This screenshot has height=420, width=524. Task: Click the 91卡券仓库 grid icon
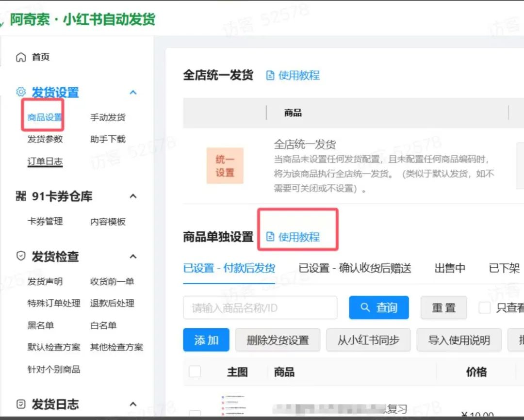click(x=21, y=196)
